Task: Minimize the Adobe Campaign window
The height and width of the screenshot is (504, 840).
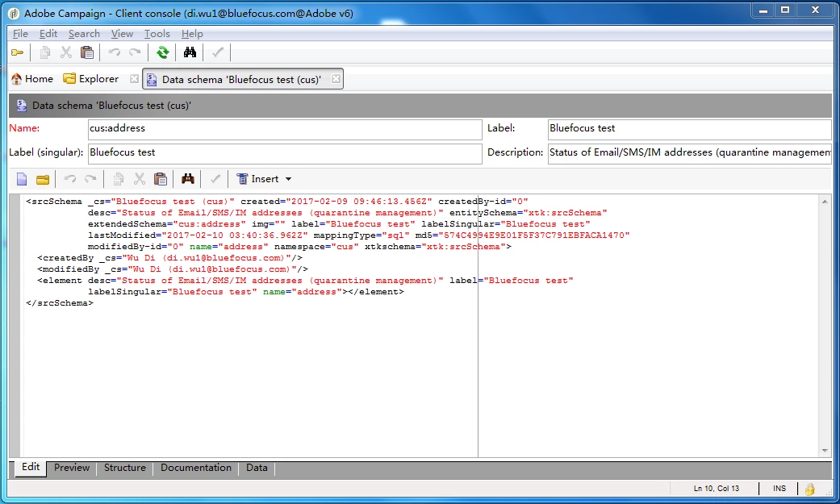Action: click(x=763, y=10)
